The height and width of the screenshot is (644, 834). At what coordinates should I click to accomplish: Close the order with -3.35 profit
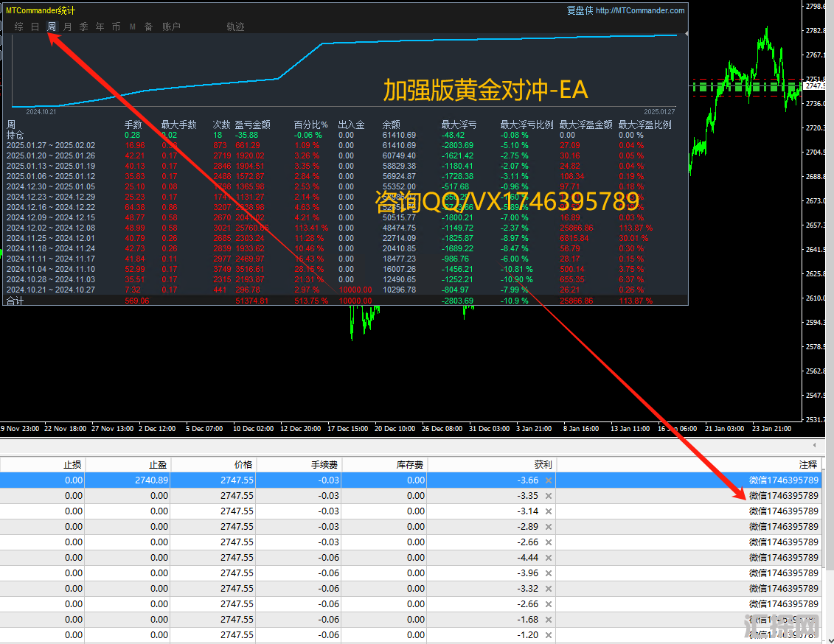click(548, 496)
